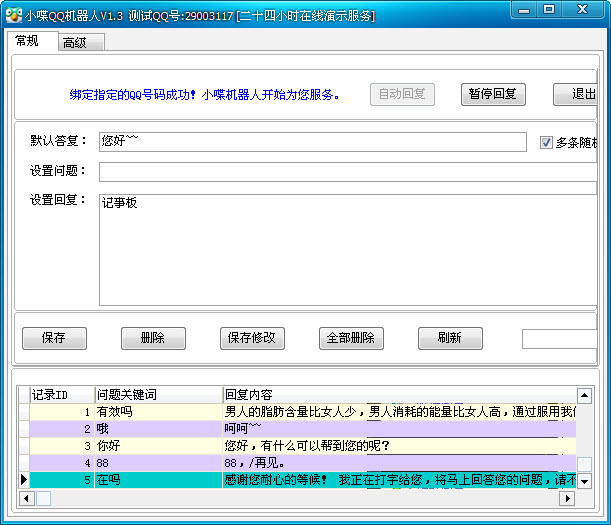The height and width of the screenshot is (525, 611).
Task: Click the horizontal scrollbar right arrow
Action: pos(567,498)
